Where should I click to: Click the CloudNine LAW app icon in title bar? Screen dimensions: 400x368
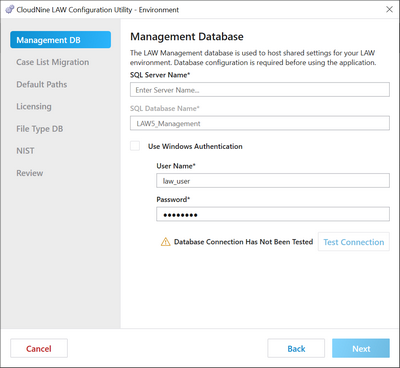pyautogui.click(x=10, y=10)
